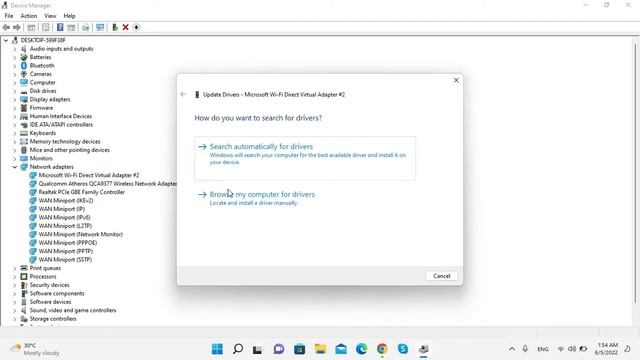Open Skype from the taskbar
The image size is (640, 360).
[x=403, y=349]
